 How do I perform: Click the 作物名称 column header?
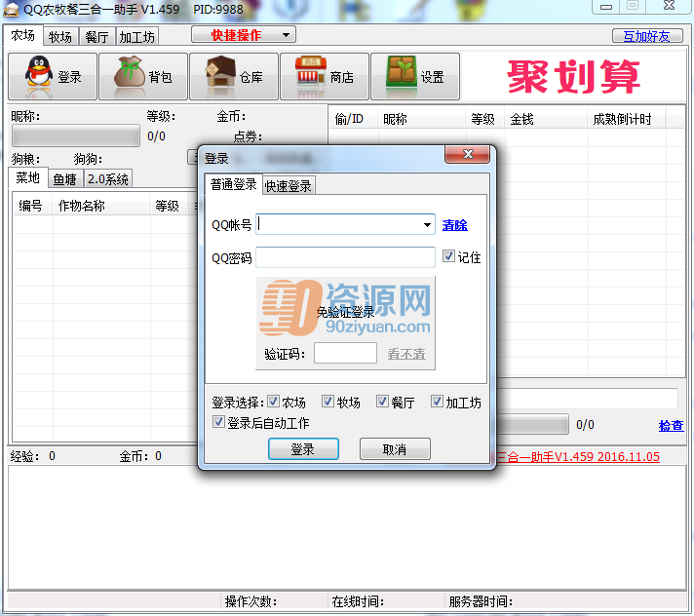[x=101, y=206]
